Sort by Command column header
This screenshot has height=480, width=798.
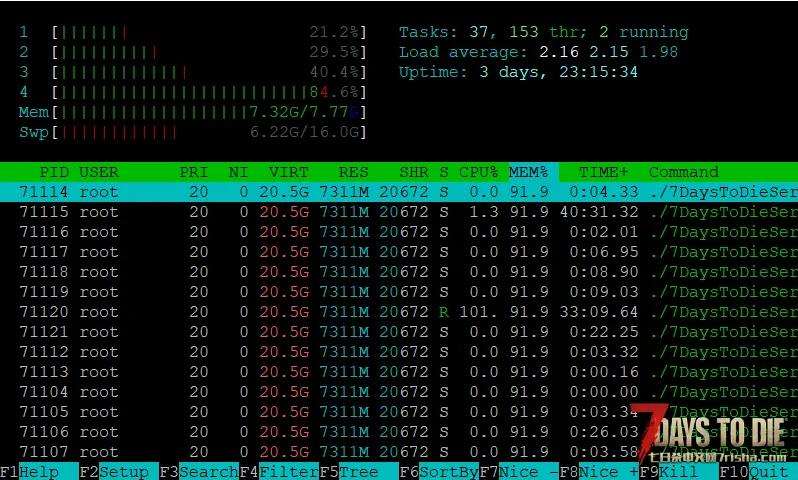click(x=683, y=172)
